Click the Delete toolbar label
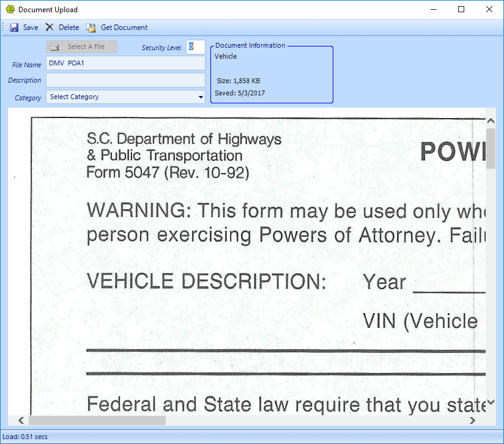 pyautogui.click(x=69, y=28)
